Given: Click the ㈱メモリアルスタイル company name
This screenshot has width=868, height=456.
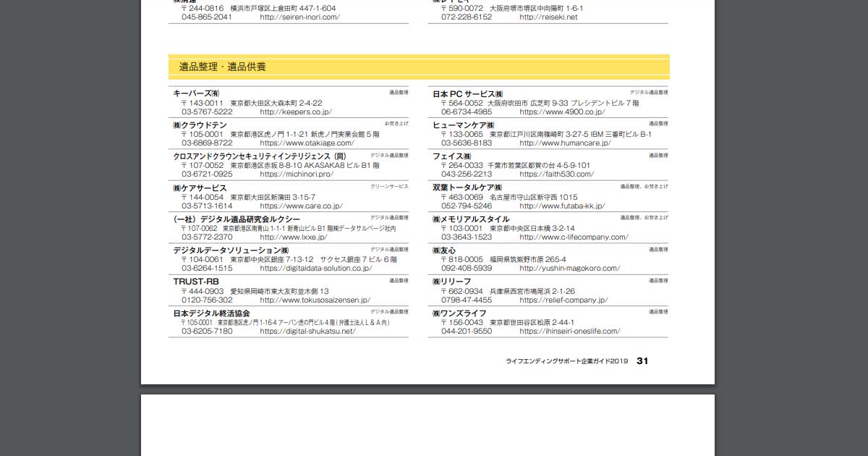Looking at the screenshot, I should pos(471,219).
